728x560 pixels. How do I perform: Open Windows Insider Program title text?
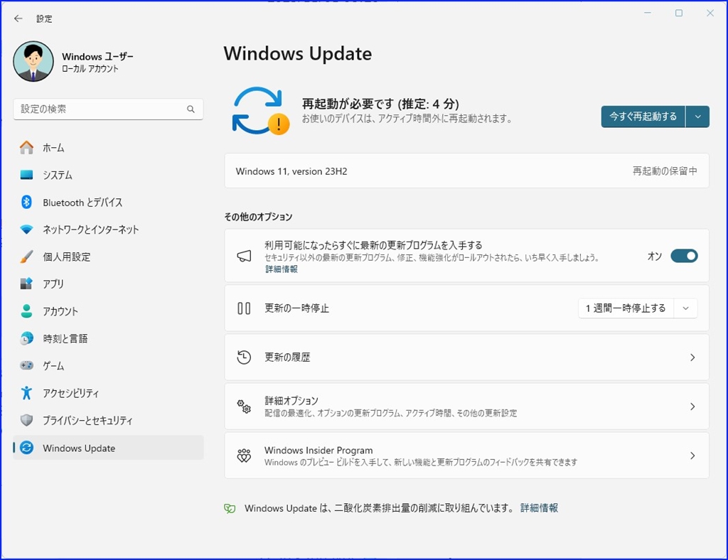coord(318,450)
